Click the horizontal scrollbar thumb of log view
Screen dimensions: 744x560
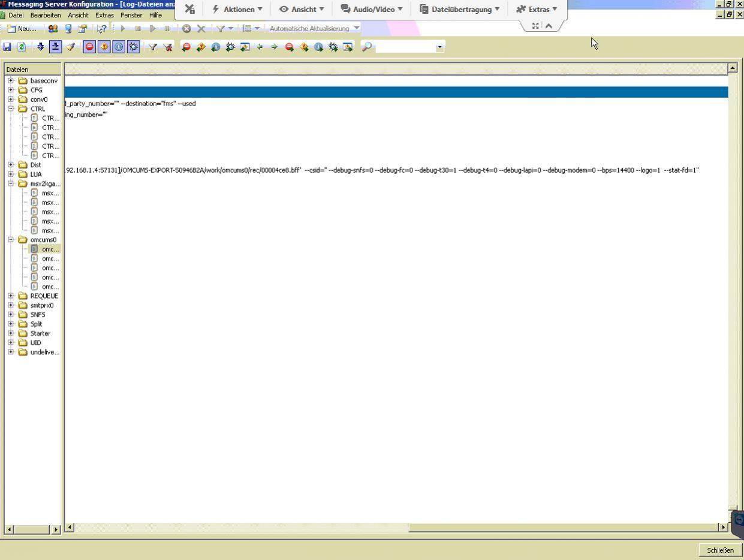coord(564,528)
